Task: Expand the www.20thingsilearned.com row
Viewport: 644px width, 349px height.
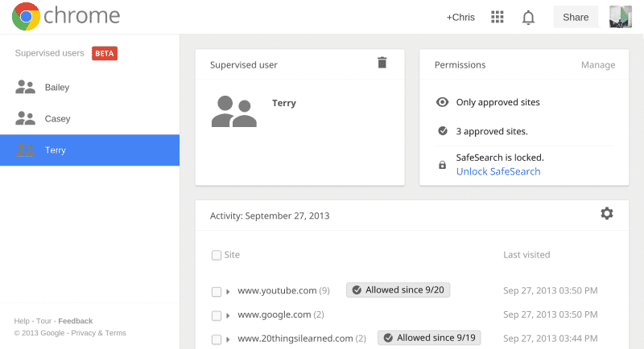Action: [x=228, y=339]
